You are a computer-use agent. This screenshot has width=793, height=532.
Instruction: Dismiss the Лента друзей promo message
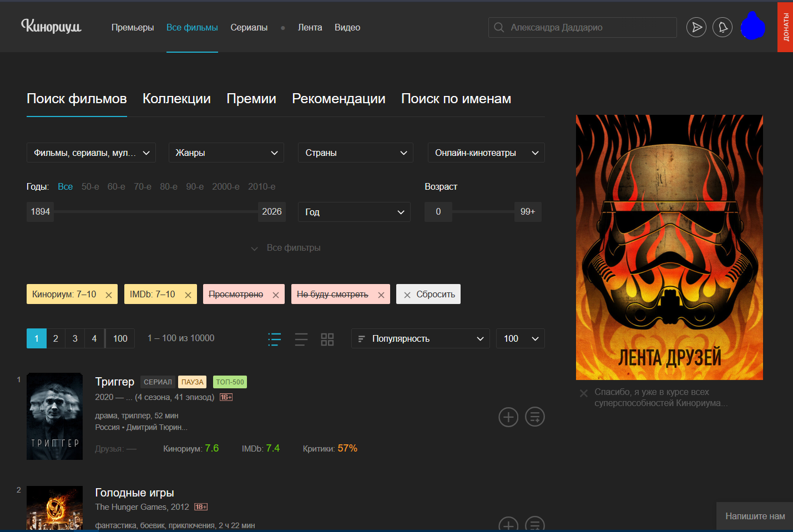tap(584, 393)
